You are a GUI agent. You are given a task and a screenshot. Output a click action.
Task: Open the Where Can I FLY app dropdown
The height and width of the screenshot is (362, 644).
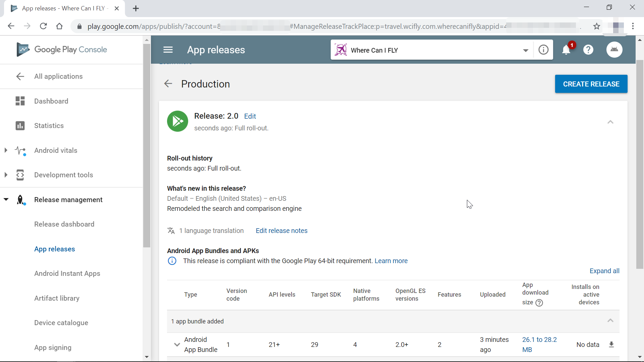(526, 50)
